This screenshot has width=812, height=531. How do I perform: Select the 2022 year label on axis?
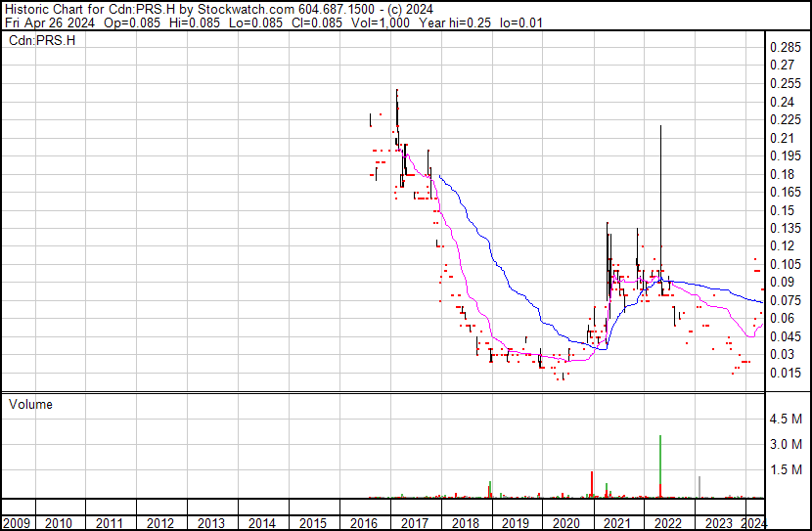coord(668,523)
